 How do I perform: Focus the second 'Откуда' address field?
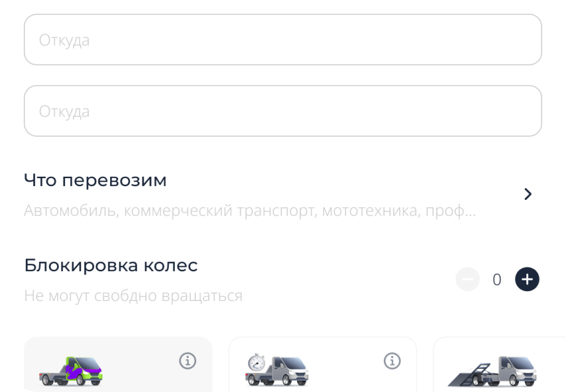(283, 111)
